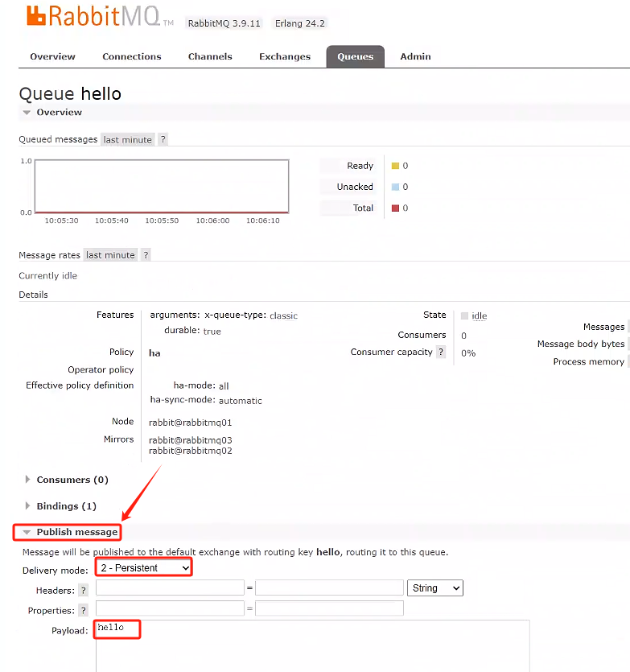Collapse the Publish message section
Image resolution: width=630 pixels, height=672 pixels.
tap(70, 532)
